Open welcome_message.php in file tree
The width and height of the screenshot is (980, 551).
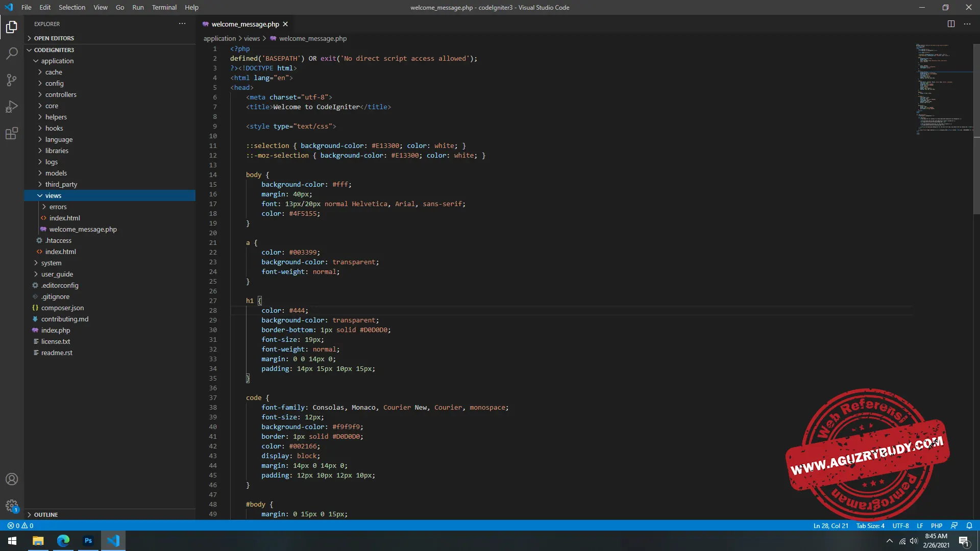(110, 229)
